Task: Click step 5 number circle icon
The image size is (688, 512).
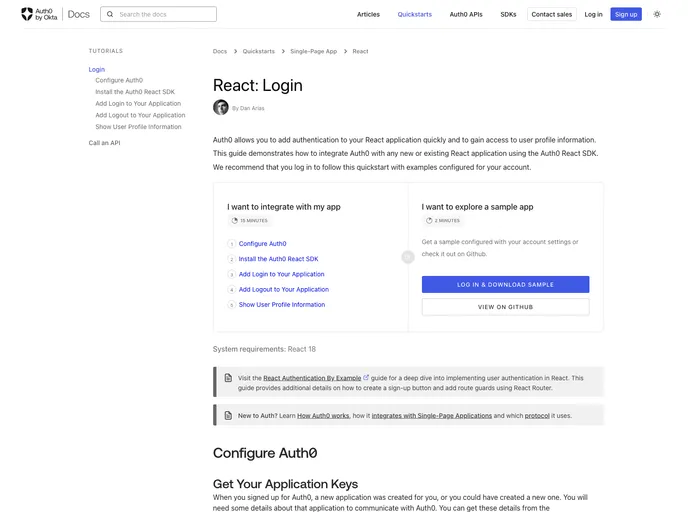Action: click(x=231, y=305)
